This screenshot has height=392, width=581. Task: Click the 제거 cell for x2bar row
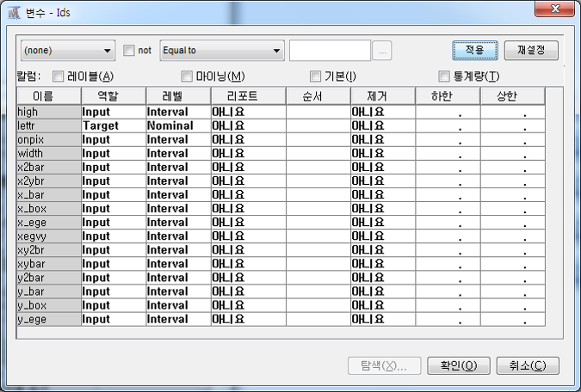pos(383,168)
